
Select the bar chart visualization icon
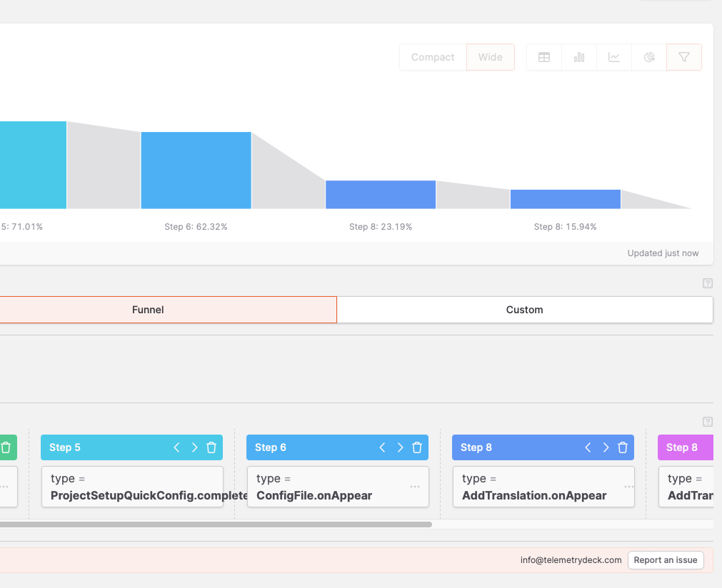(x=578, y=57)
